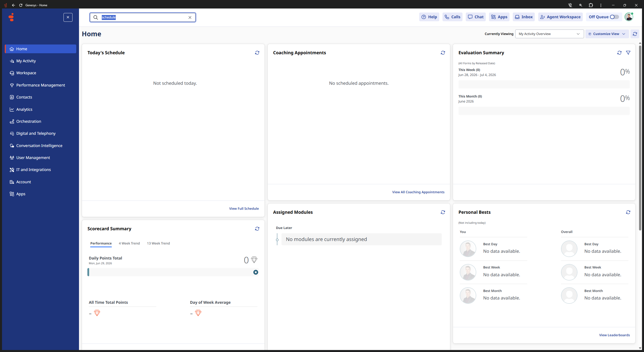Go to Home in sidebar

point(40,49)
